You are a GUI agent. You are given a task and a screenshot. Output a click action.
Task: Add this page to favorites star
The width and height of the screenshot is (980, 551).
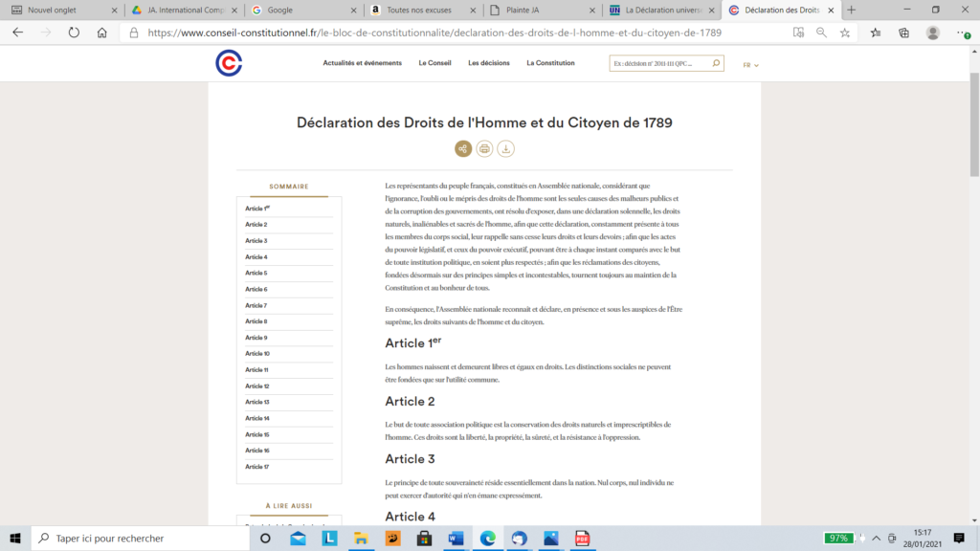click(845, 33)
